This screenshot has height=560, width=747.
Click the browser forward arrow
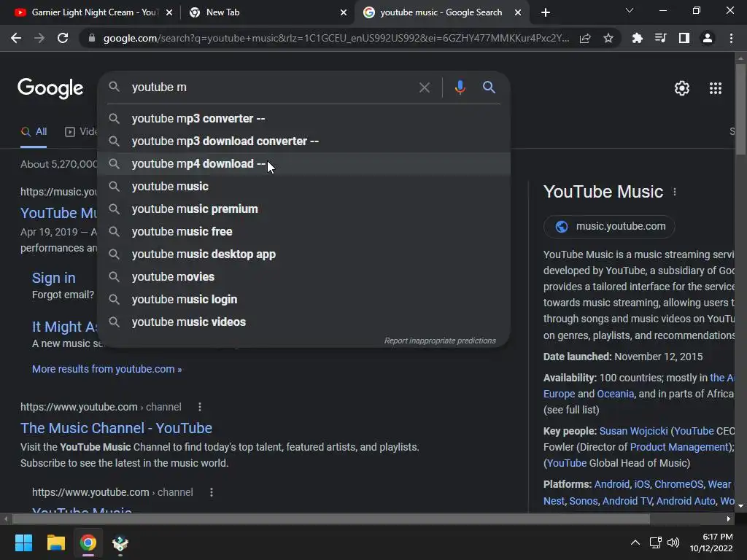39,38
